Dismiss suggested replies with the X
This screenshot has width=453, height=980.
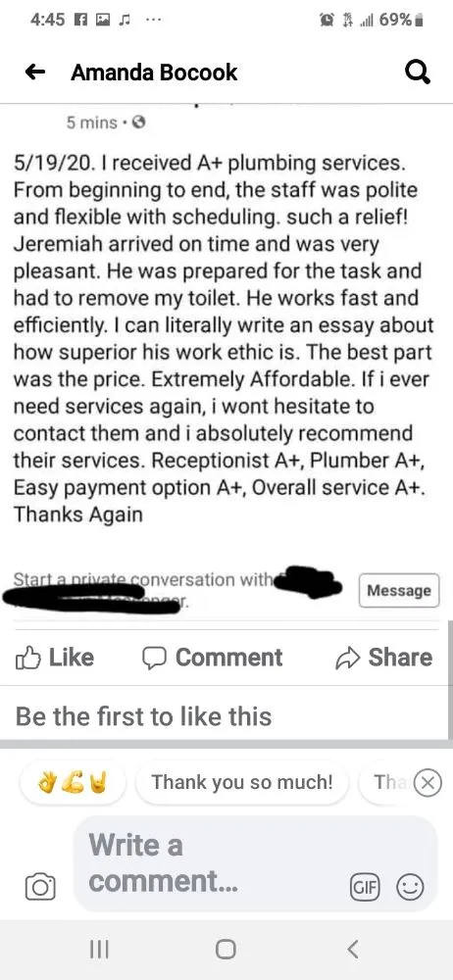[x=428, y=782]
